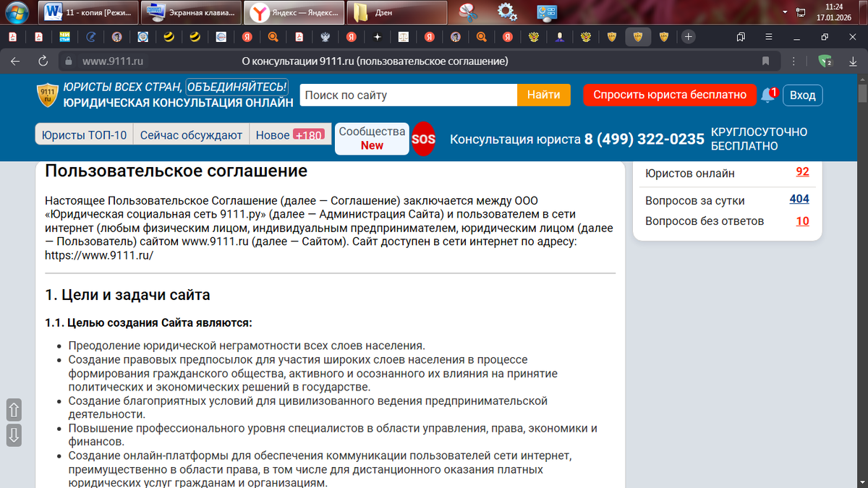Open the three-dot page options menu
Viewport: 868px width, 488px height.
point(793,61)
